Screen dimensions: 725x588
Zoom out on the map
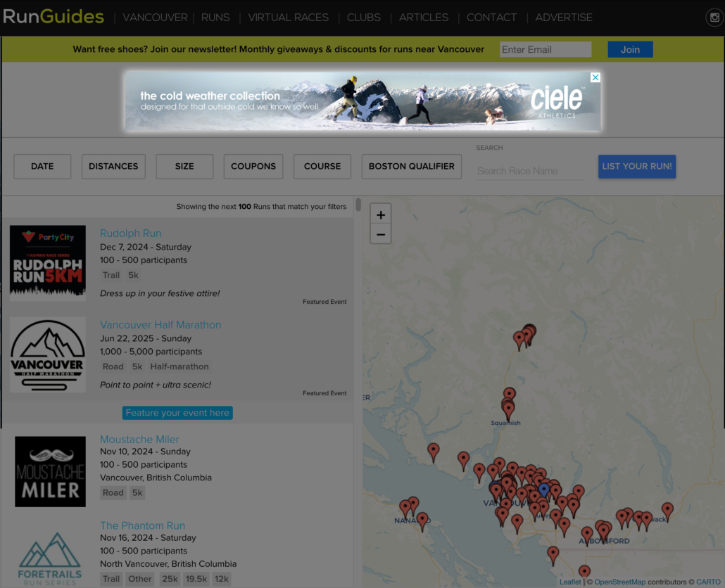(381, 234)
